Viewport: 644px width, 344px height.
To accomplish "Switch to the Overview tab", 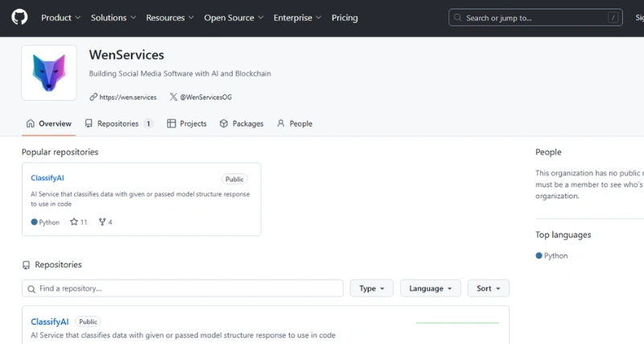I will 48,124.
